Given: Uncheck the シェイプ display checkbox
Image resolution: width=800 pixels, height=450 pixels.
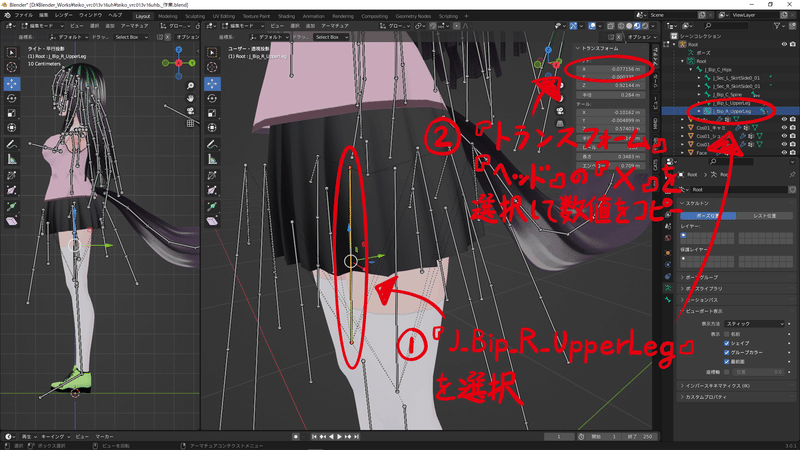Looking at the screenshot, I should coord(727,343).
